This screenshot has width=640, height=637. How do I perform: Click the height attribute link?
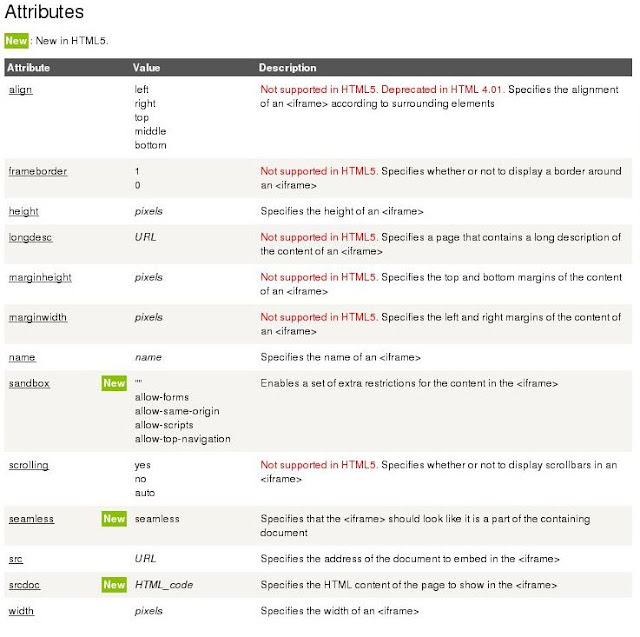point(24,211)
